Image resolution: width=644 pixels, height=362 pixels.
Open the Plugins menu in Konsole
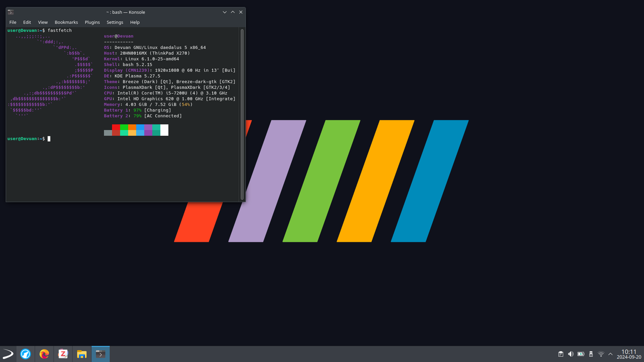pyautogui.click(x=92, y=22)
